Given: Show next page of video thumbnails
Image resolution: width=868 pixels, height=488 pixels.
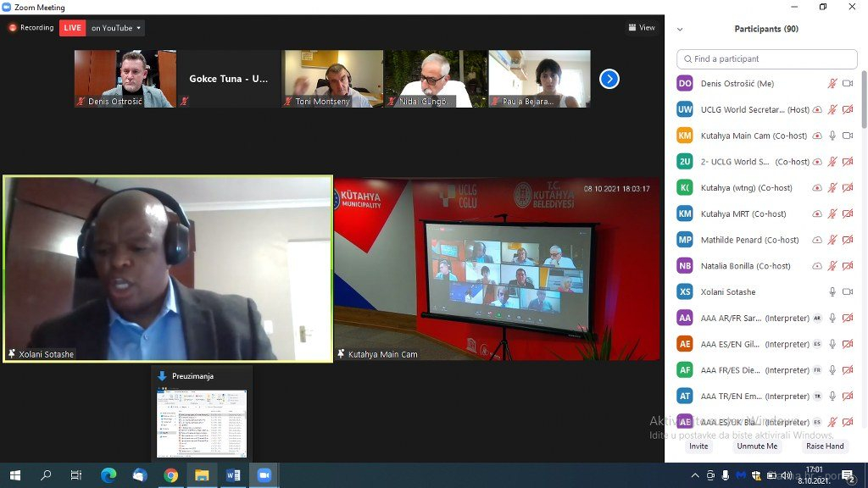Looking at the screenshot, I should click(x=609, y=79).
